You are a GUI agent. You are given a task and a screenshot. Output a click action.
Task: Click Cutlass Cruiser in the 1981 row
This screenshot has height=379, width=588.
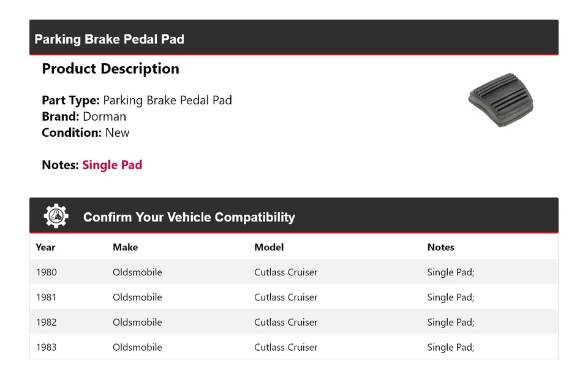tap(286, 297)
